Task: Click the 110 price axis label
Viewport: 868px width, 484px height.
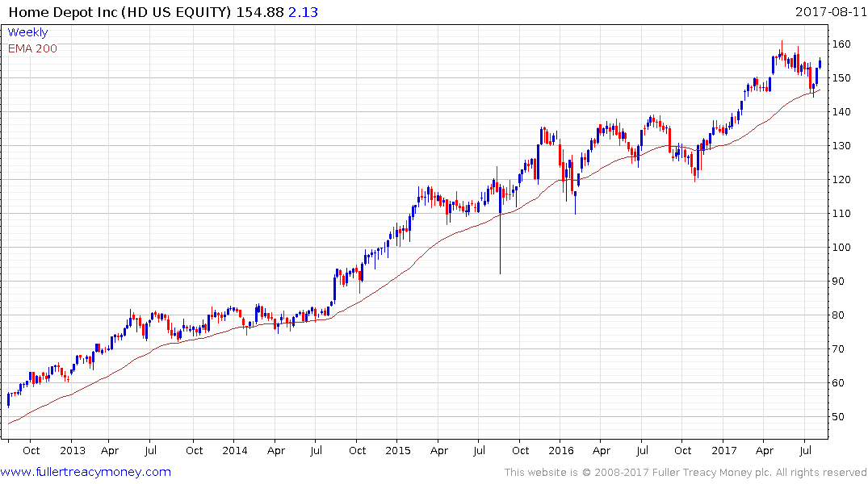Action: point(841,214)
